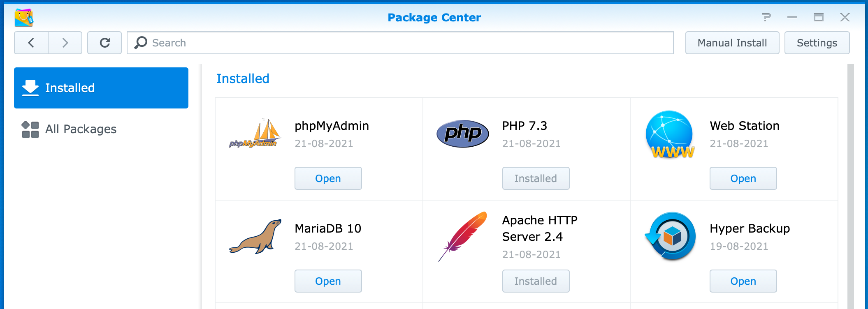
Task: Open Hyper Backup with its Open button
Action: click(x=743, y=281)
